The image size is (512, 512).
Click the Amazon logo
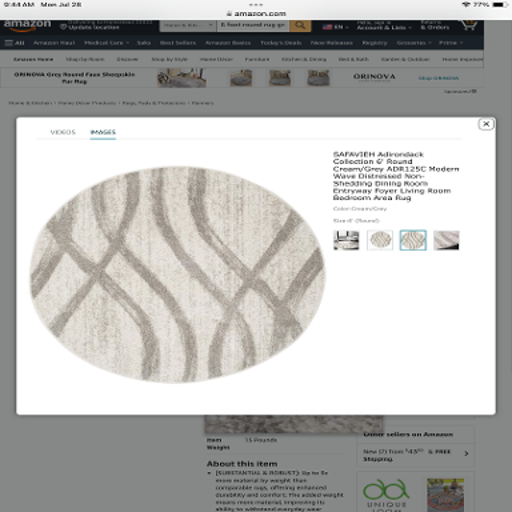(x=27, y=25)
